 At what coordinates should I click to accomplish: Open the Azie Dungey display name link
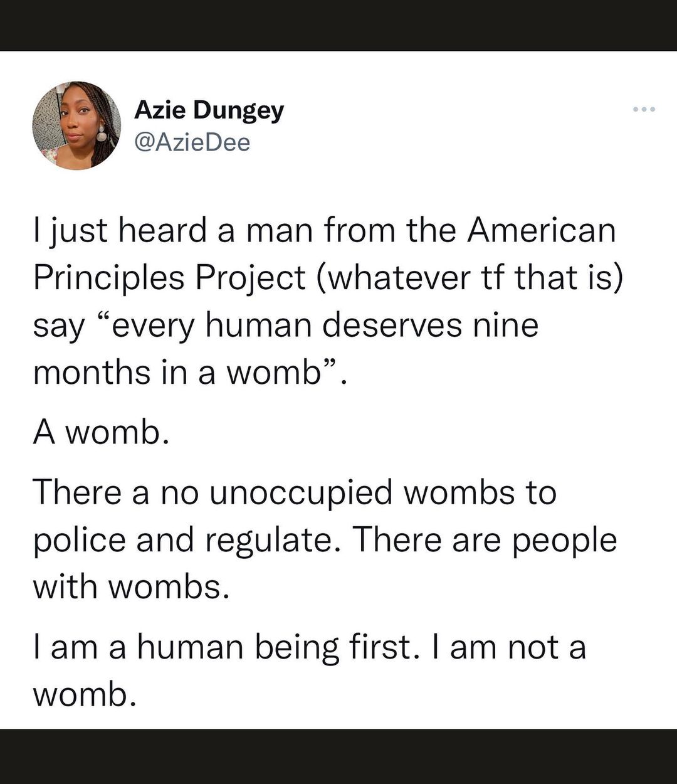[x=209, y=110]
